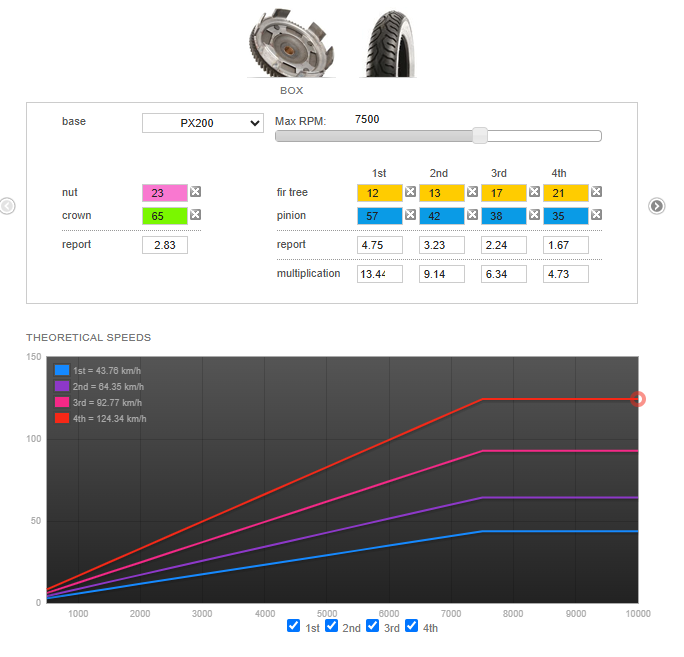Disable the 4th gear checkbox

click(411, 626)
